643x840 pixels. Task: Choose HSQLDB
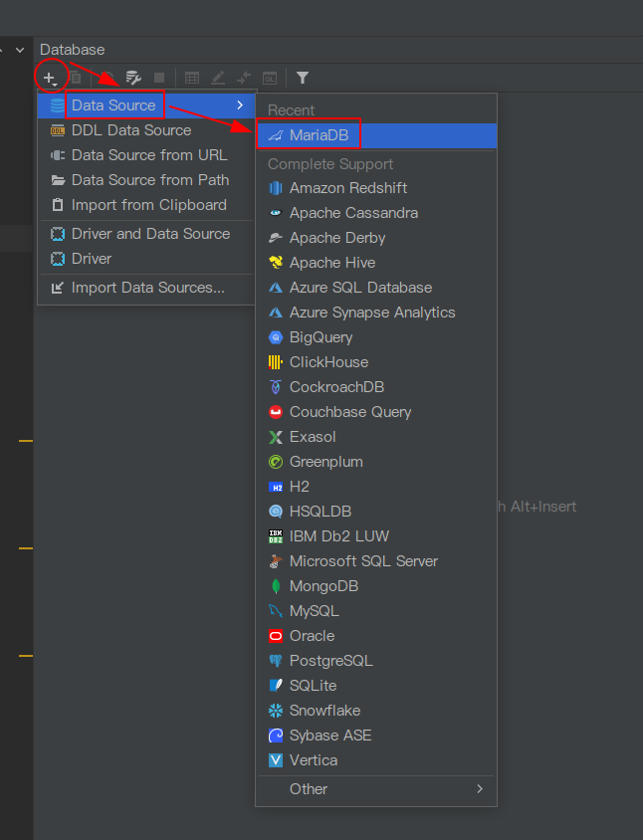coord(376,512)
